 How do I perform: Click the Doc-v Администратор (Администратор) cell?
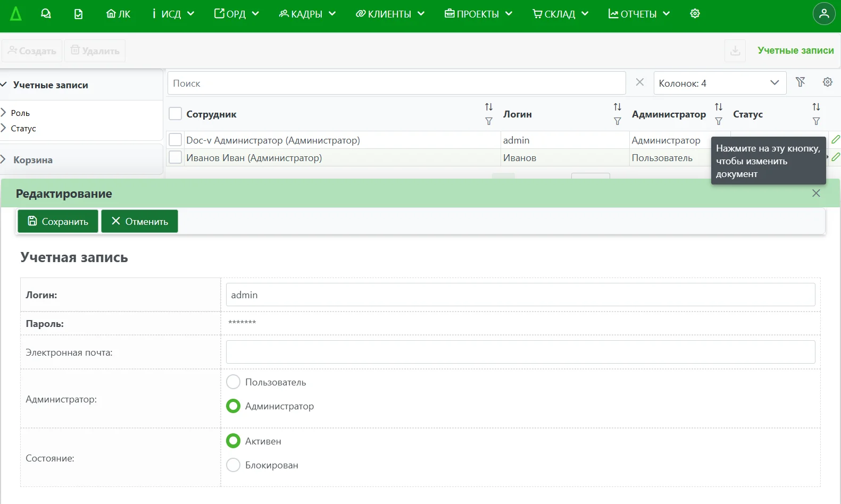tap(342, 140)
